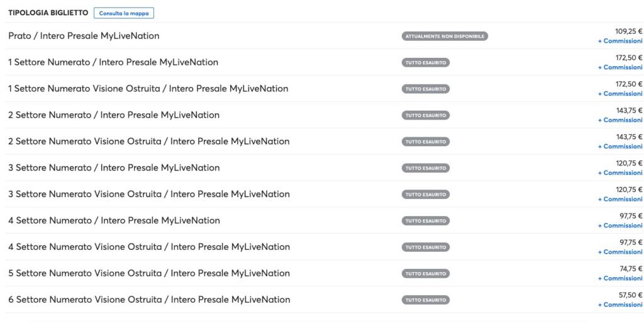Select the 'Prato / Intero Presale MyLiveNation' row

point(84,37)
